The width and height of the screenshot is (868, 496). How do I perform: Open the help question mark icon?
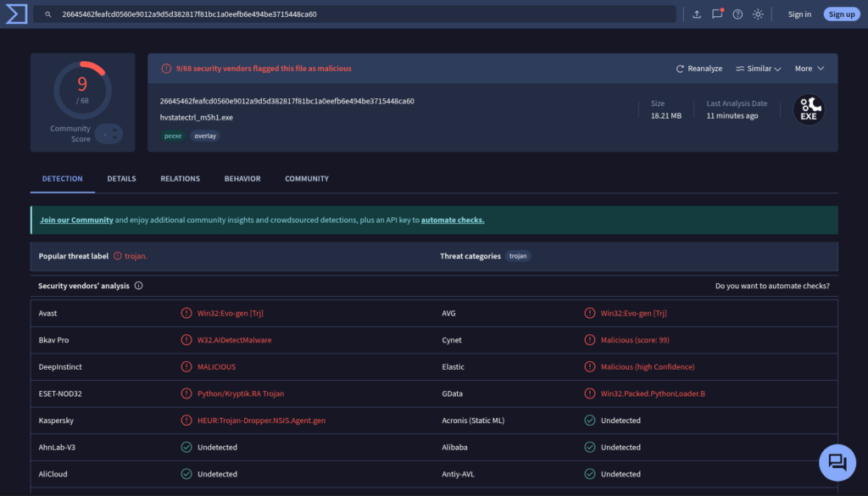pyautogui.click(x=737, y=14)
